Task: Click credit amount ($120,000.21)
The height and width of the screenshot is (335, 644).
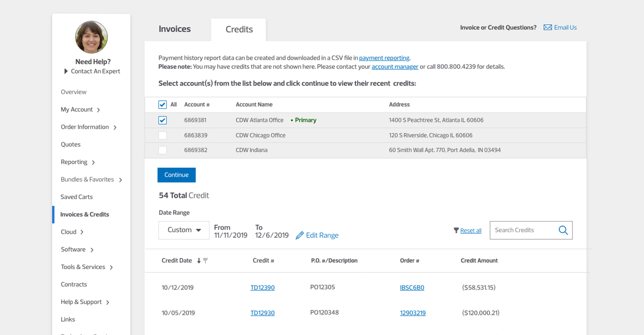Action: pyautogui.click(x=480, y=313)
